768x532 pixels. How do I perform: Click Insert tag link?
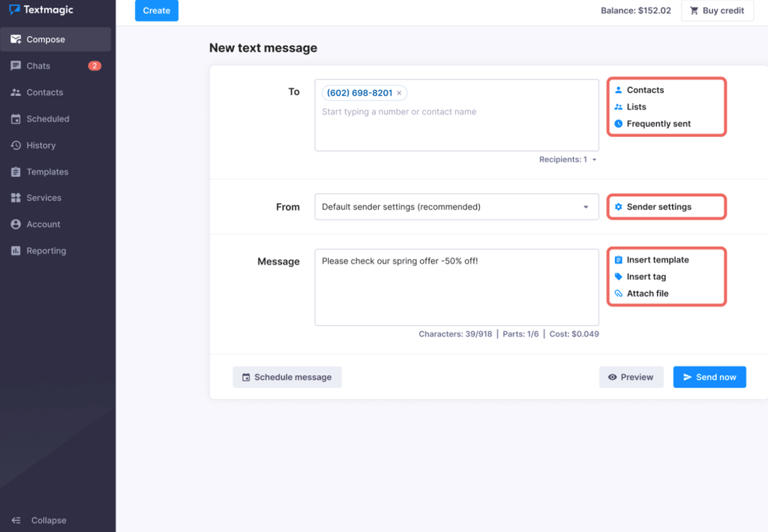click(646, 276)
